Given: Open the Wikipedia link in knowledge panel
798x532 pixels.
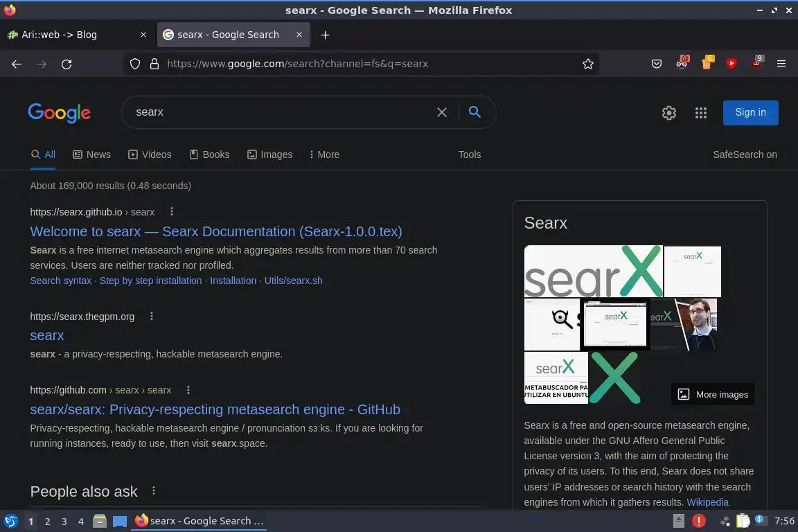Looking at the screenshot, I should tap(707, 502).
